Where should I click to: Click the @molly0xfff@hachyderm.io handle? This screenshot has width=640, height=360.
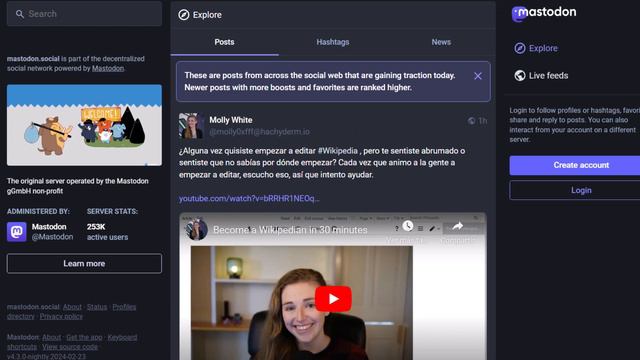coord(259,132)
